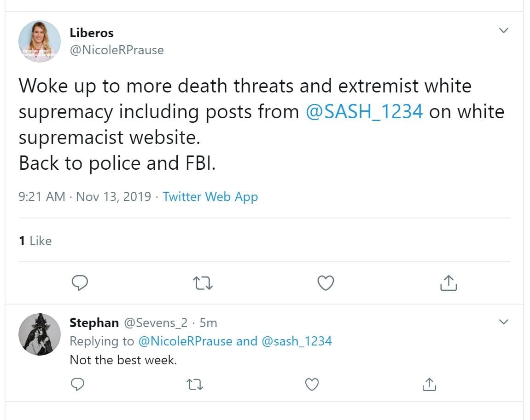Open the Twitter Web App source link
This screenshot has width=530, height=420.
210,197
